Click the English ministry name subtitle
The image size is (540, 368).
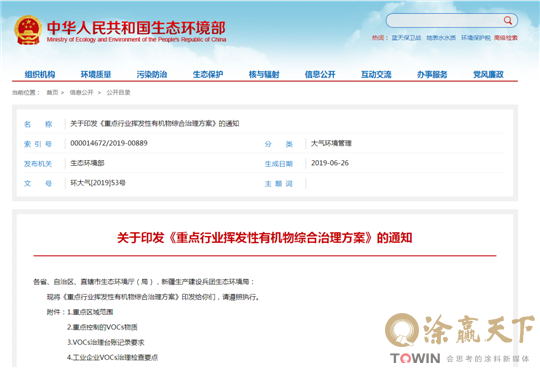(x=136, y=40)
